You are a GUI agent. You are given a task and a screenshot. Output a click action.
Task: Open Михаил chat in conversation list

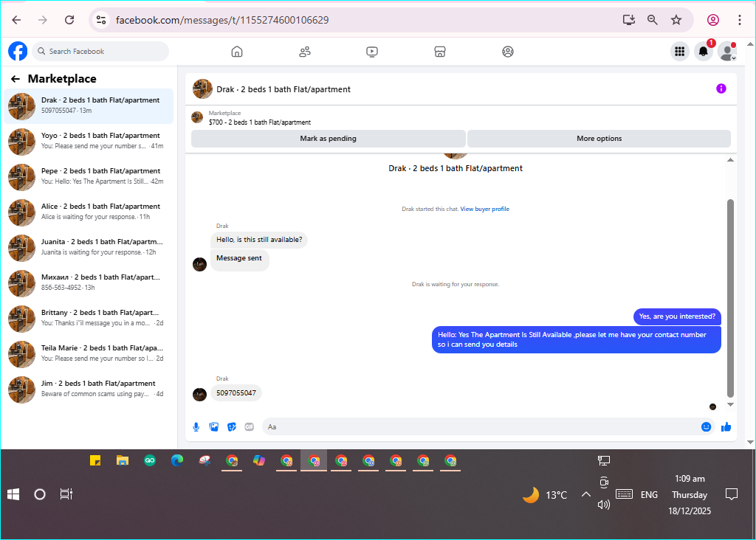(89, 283)
